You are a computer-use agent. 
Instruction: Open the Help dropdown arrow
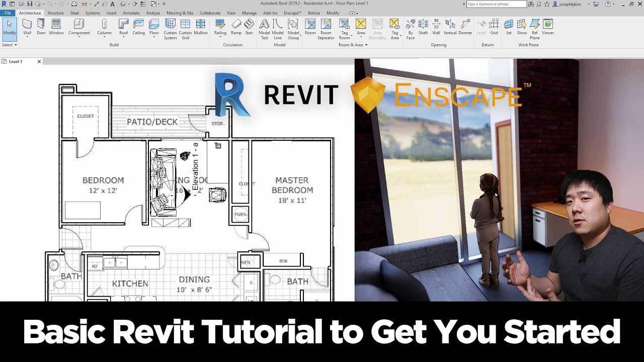614,4
